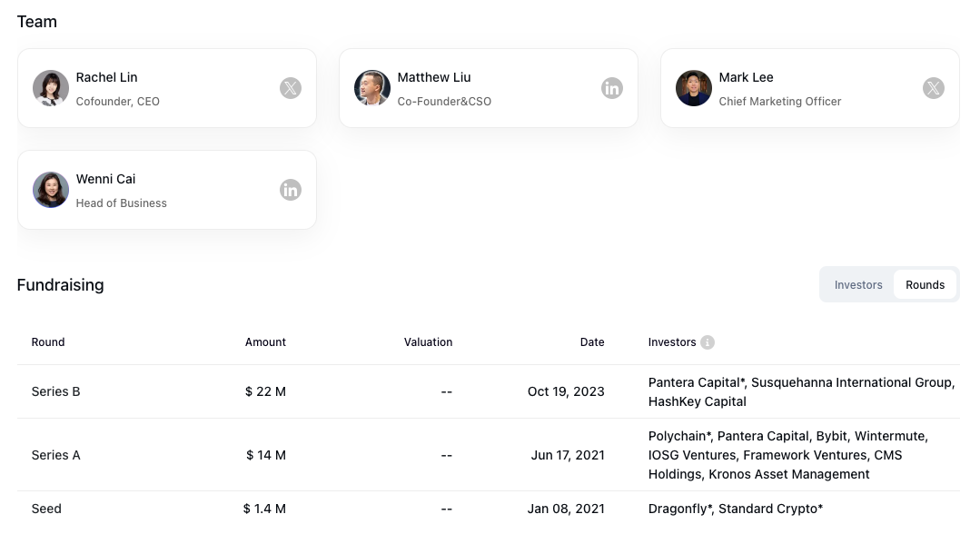The image size is (980, 534).
Task: Open Wenni Cai's LinkedIn icon
Action: click(291, 190)
